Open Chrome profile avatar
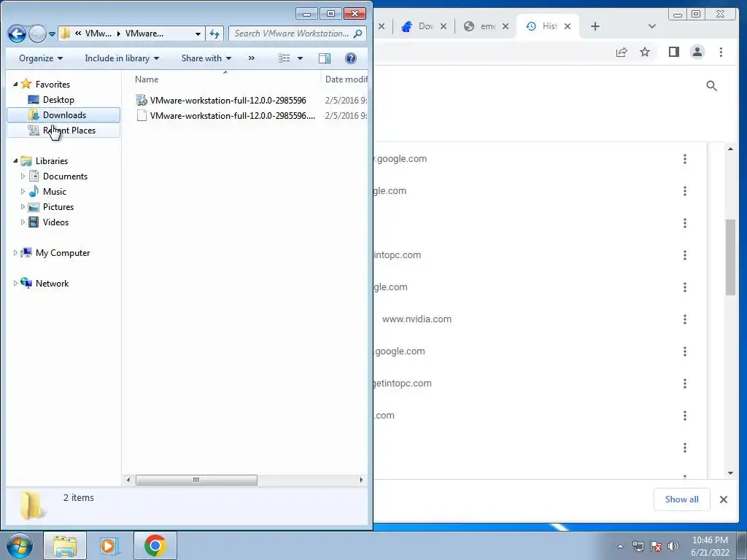 pos(697,52)
